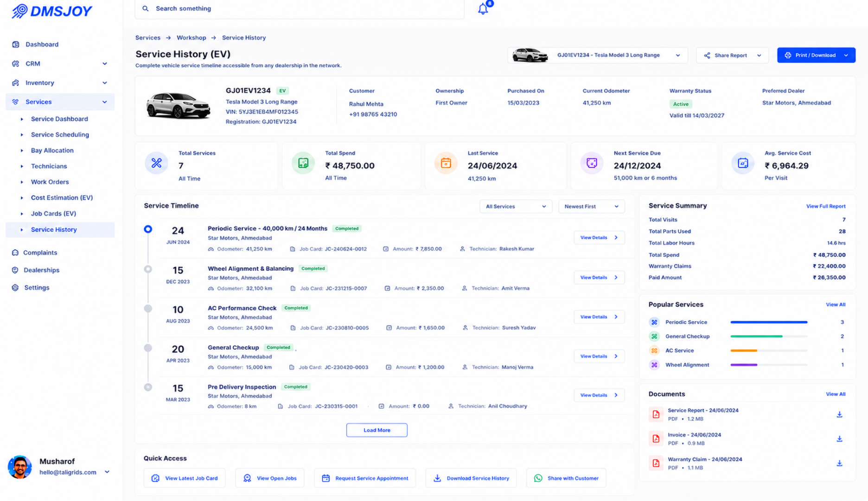
Task: Download the Service Report 24/06/2024 document
Action: click(839, 414)
